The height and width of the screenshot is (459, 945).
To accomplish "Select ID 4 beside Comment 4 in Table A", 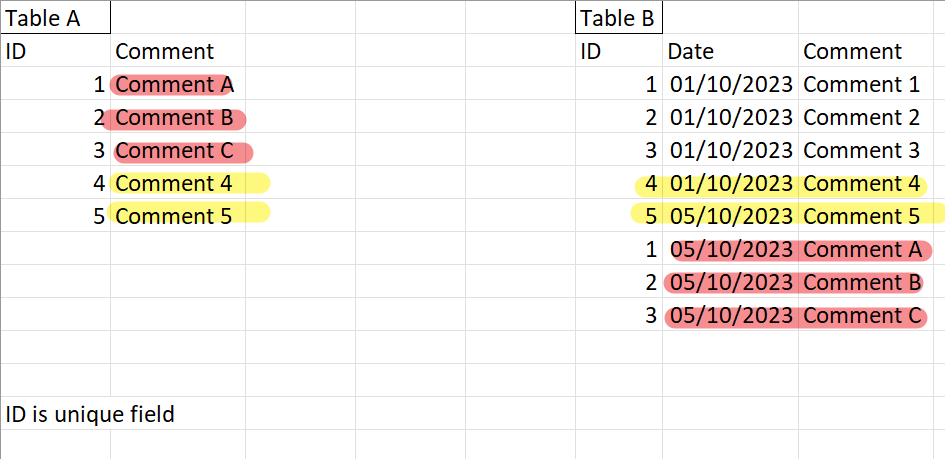I will tap(55, 183).
